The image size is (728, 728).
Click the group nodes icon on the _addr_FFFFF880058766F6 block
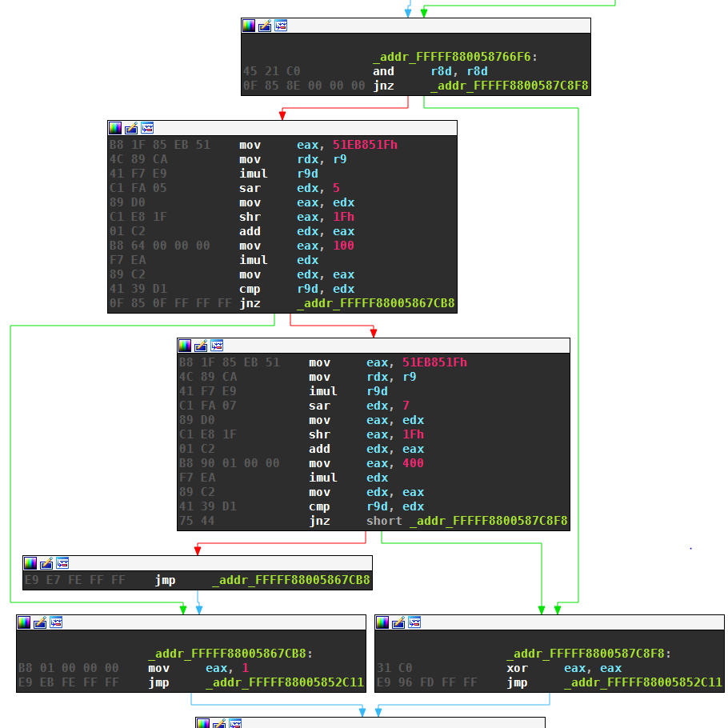[x=281, y=26]
